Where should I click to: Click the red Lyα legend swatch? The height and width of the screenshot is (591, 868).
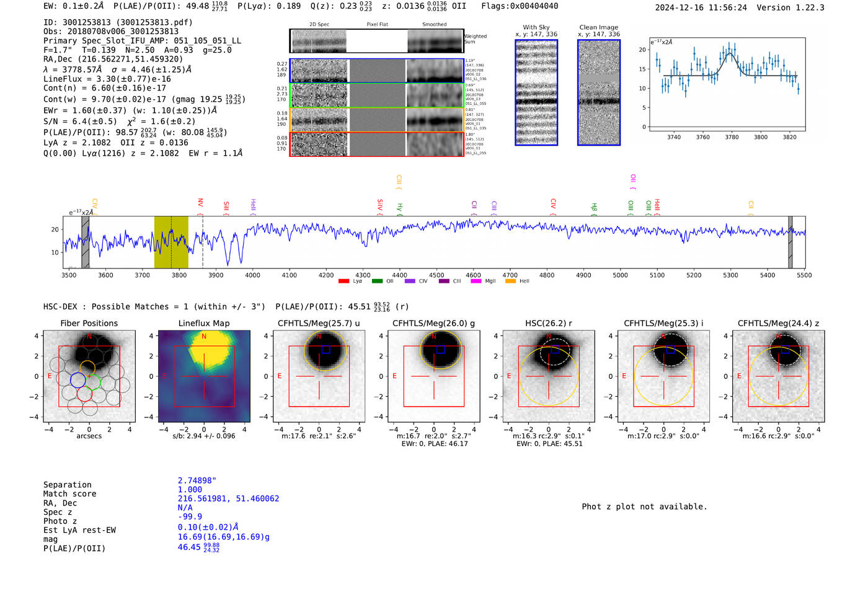343,282
